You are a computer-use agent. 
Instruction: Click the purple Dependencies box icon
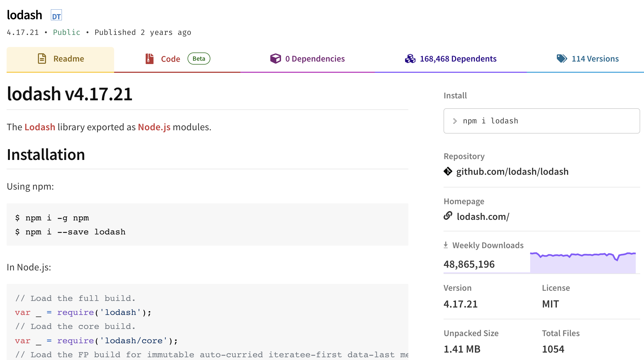[x=275, y=59]
